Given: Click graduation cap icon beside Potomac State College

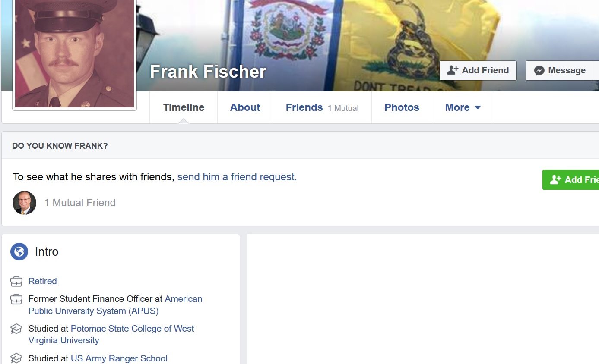Looking at the screenshot, I should click(16, 329).
